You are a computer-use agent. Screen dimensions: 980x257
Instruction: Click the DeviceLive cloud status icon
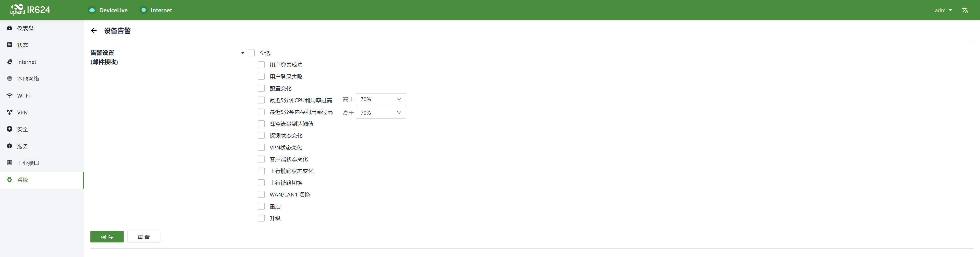(x=92, y=10)
